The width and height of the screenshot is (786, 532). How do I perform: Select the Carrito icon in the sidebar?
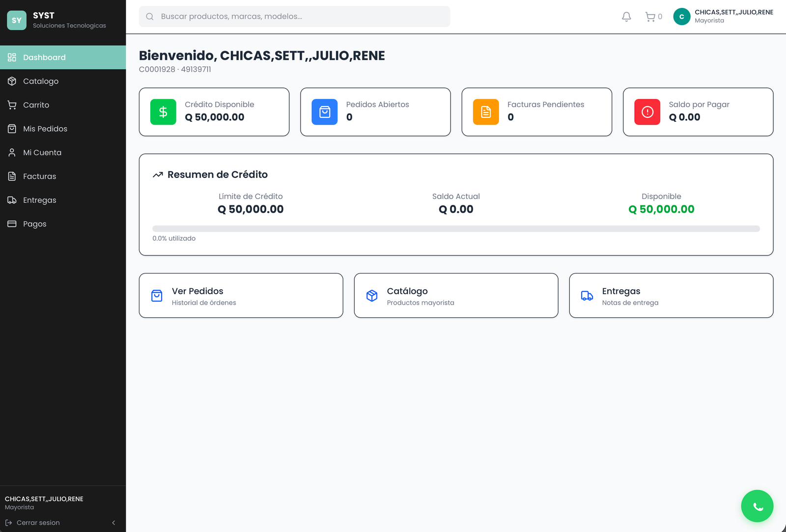(12, 105)
